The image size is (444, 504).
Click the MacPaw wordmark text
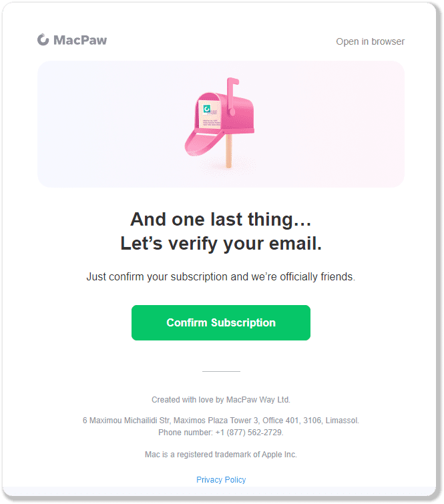pyautogui.click(x=80, y=40)
